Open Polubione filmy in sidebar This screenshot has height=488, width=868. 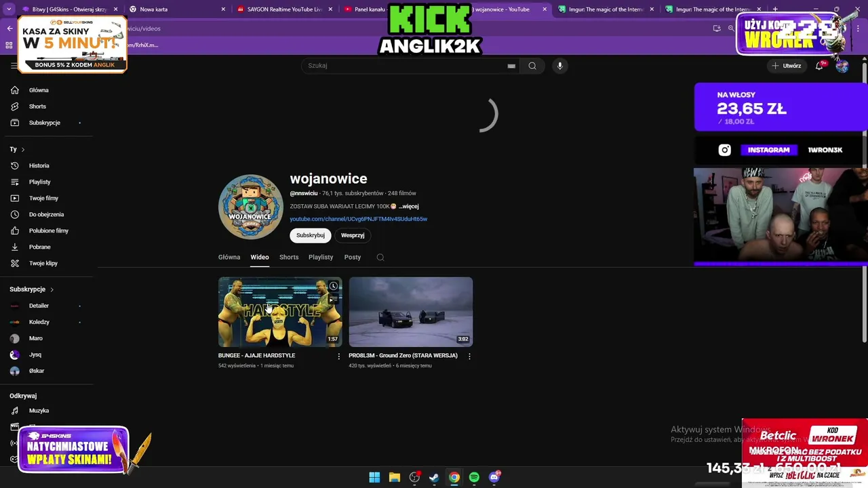(48, 230)
